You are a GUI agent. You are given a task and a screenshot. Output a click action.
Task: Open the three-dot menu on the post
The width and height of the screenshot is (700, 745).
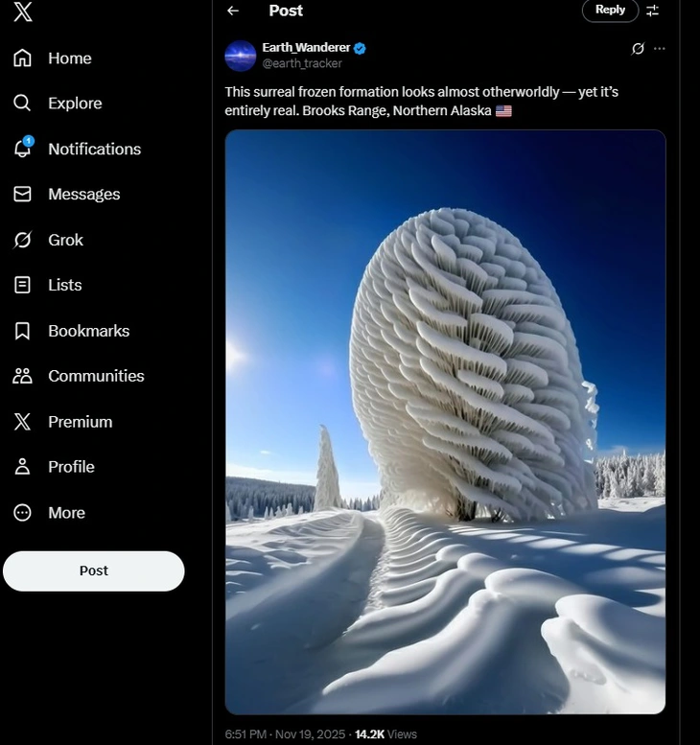(x=659, y=49)
